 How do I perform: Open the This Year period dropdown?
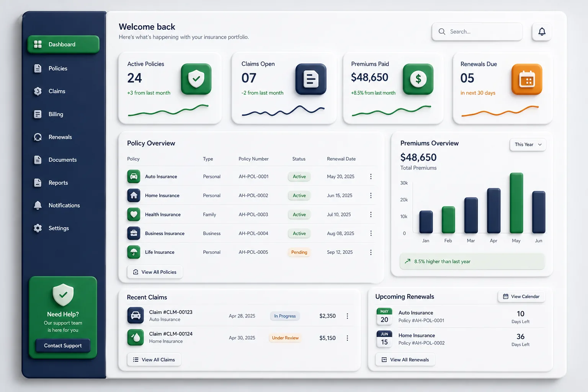(x=528, y=144)
